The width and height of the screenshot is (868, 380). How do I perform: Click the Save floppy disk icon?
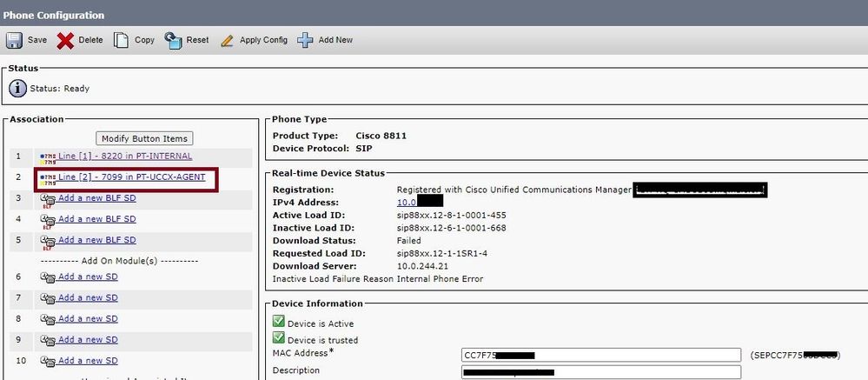click(x=15, y=40)
